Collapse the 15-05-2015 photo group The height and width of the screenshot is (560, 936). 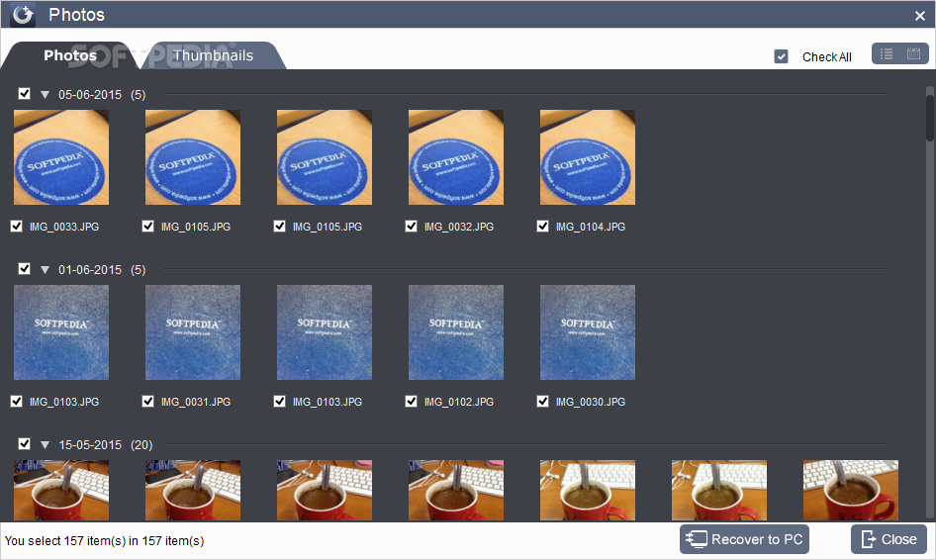point(45,445)
